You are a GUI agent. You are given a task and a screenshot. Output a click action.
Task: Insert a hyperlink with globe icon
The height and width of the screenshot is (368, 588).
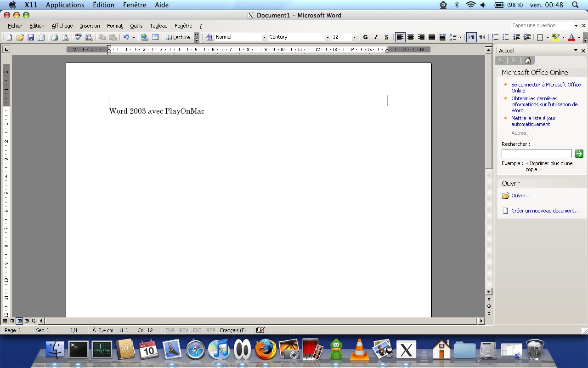pyautogui.click(x=145, y=37)
